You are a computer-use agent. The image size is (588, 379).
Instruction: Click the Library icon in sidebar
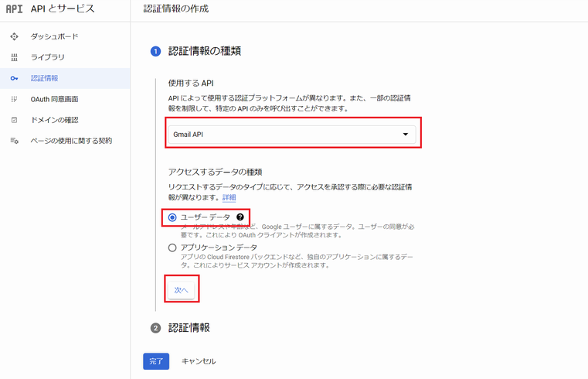(x=14, y=57)
